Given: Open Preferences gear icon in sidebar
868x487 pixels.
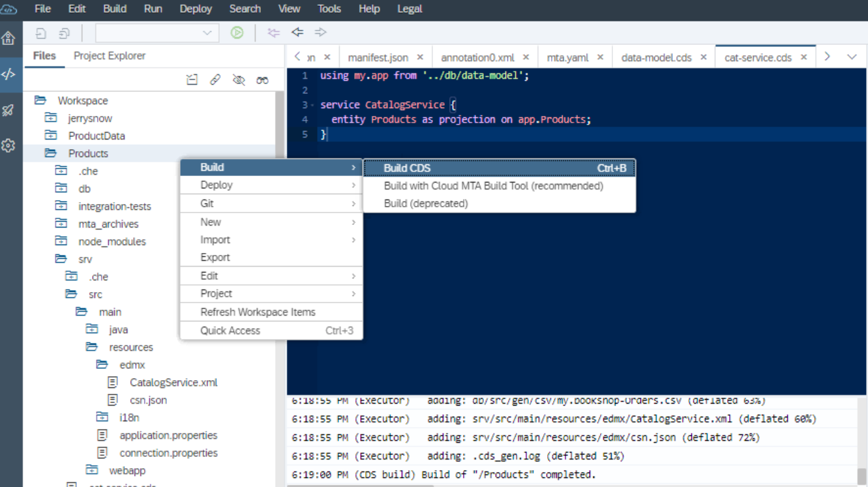Looking at the screenshot, I should tap(8, 145).
